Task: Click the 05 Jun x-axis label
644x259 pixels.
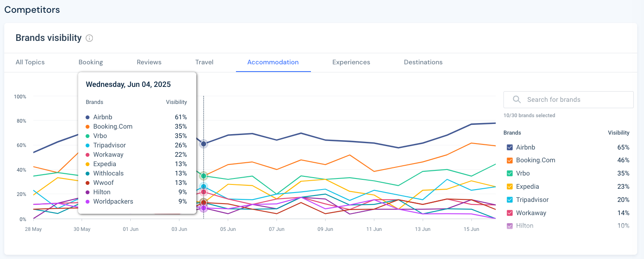Action: click(x=228, y=229)
